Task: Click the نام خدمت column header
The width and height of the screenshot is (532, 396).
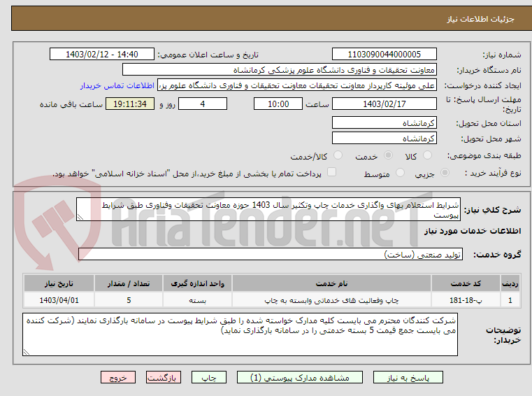Action: (331, 283)
